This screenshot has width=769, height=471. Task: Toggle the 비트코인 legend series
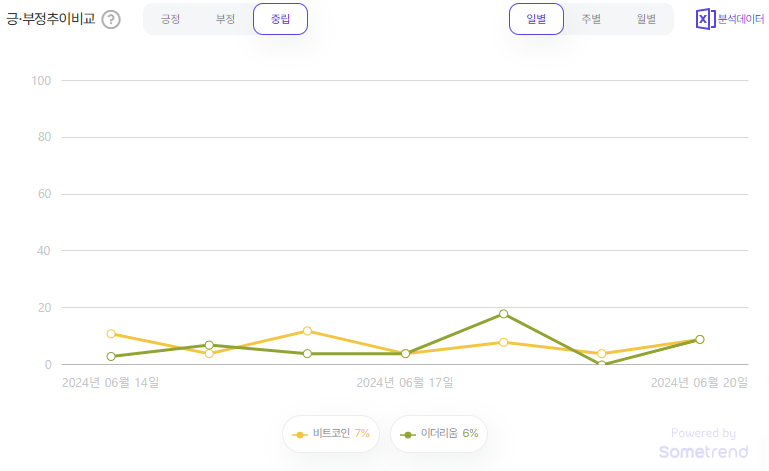(331, 434)
